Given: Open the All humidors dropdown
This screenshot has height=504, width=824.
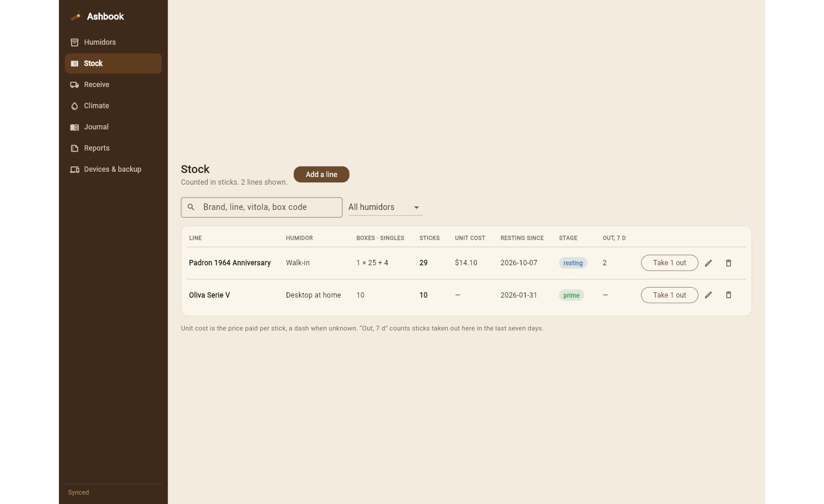Looking at the screenshot, I should click(x=386, y=207).
